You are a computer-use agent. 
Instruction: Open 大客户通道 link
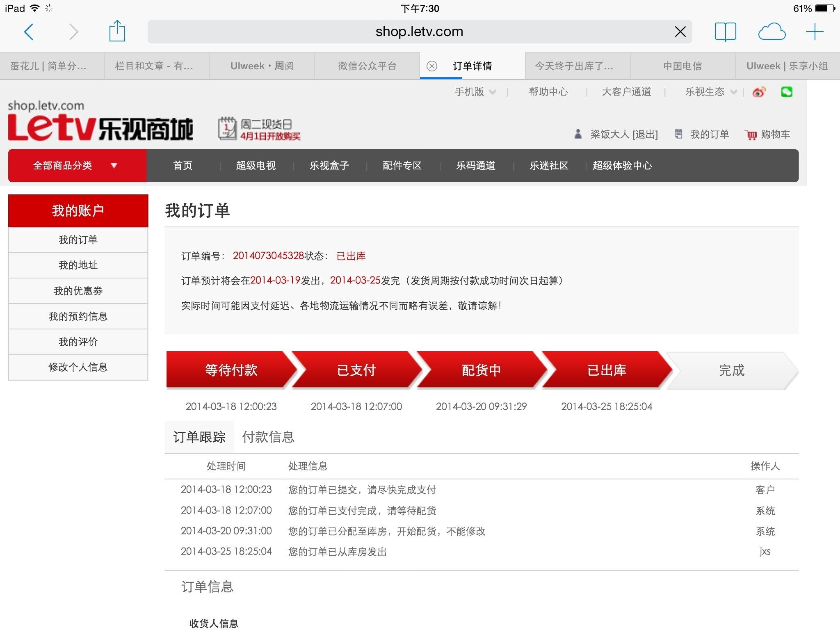pos(626,92)
